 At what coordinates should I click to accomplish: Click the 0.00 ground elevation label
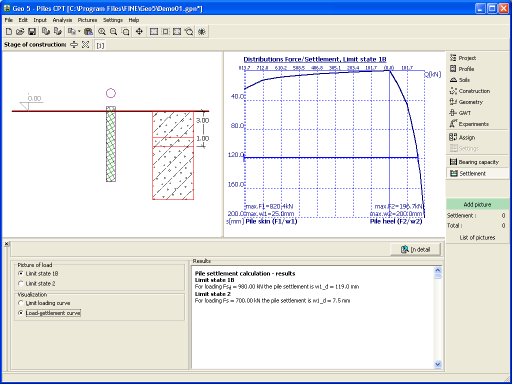click(34, 98)
